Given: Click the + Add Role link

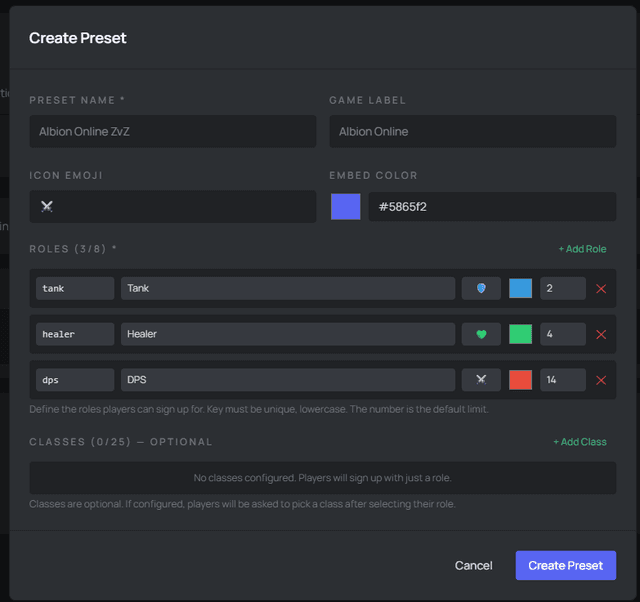Looking at the screenshot, I should tap(582, 249).
